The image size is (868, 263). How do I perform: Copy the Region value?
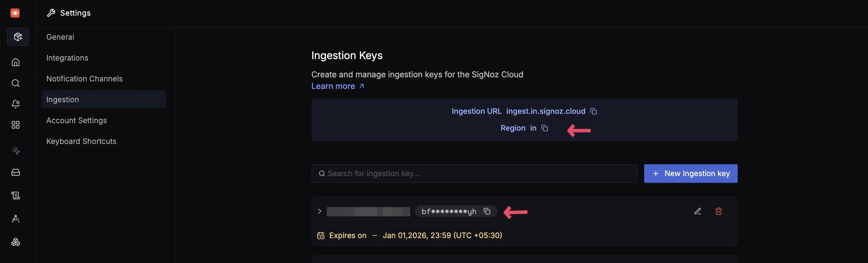pos(545,128)
